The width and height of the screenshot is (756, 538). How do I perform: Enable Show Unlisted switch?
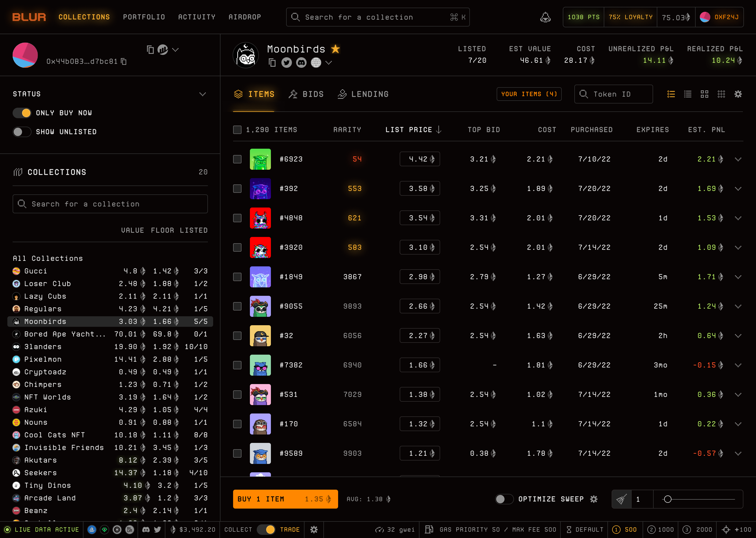[22, 132]
